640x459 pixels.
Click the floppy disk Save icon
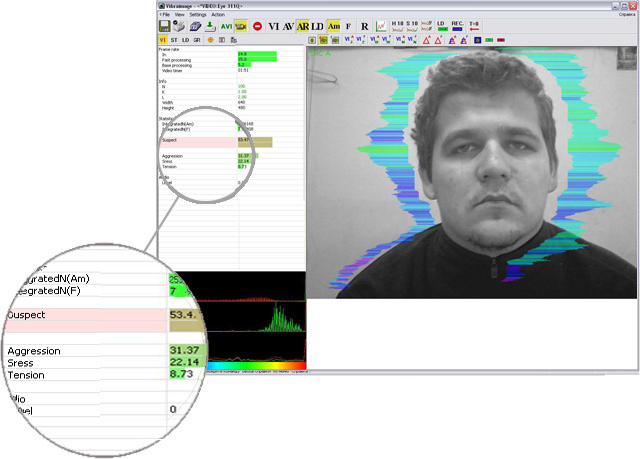pos(164,26)
